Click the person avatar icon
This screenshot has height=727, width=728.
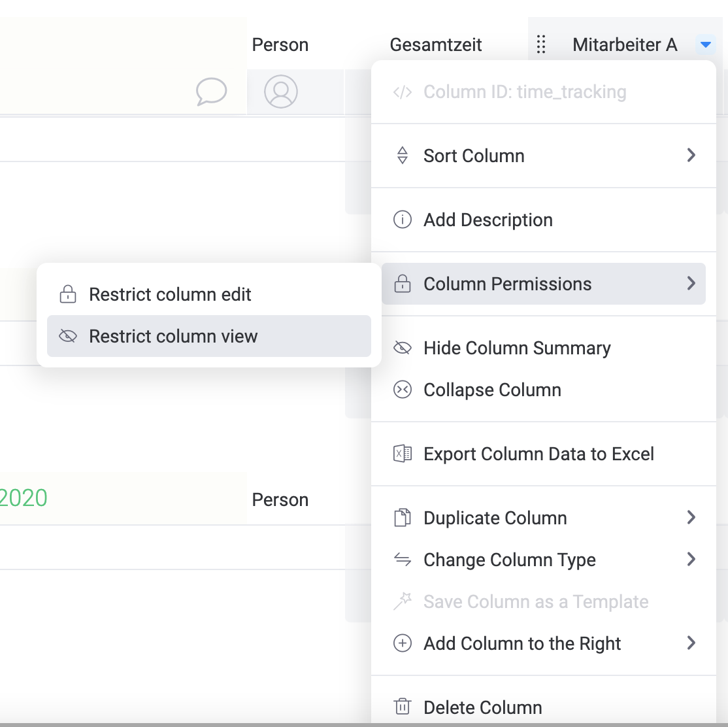tap(281, 92)
